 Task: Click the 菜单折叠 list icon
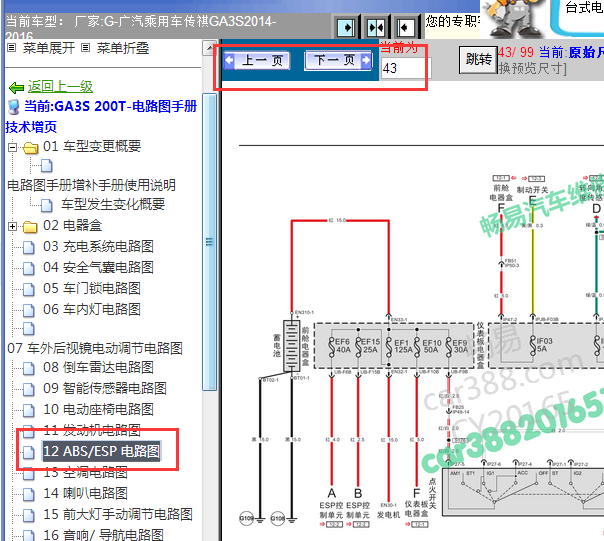(86, 48)
